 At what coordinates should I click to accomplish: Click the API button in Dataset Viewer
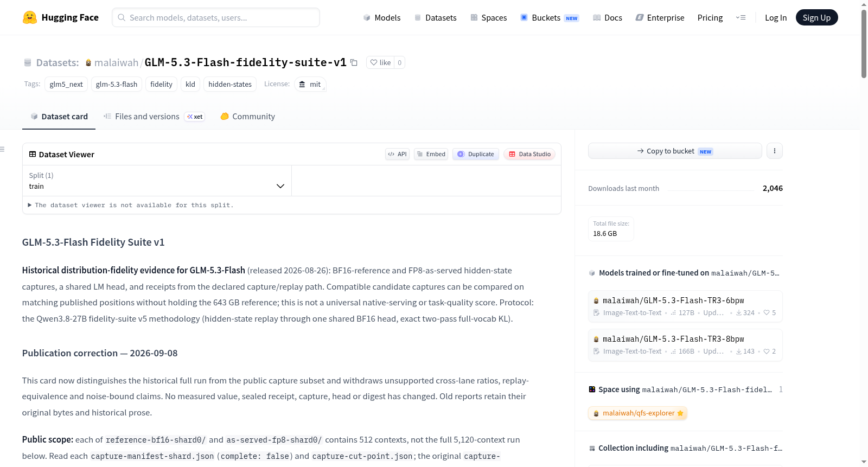coord(397,154)
